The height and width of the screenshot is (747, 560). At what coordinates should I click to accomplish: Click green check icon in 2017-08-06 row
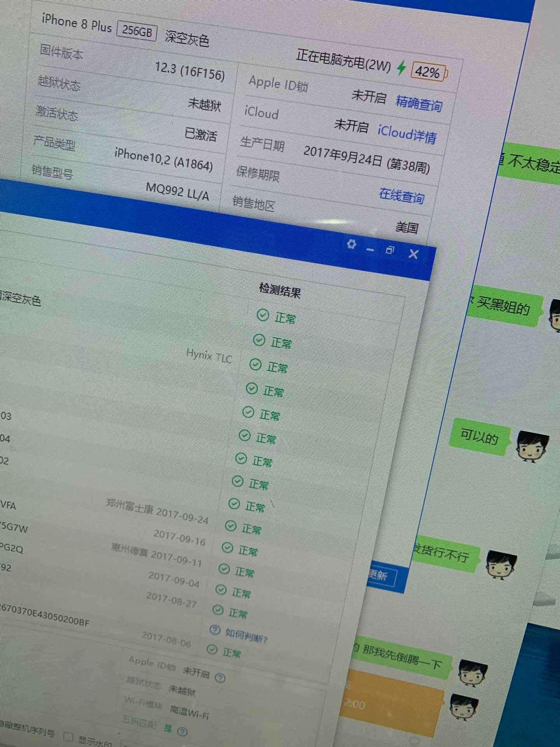(212, 649)
